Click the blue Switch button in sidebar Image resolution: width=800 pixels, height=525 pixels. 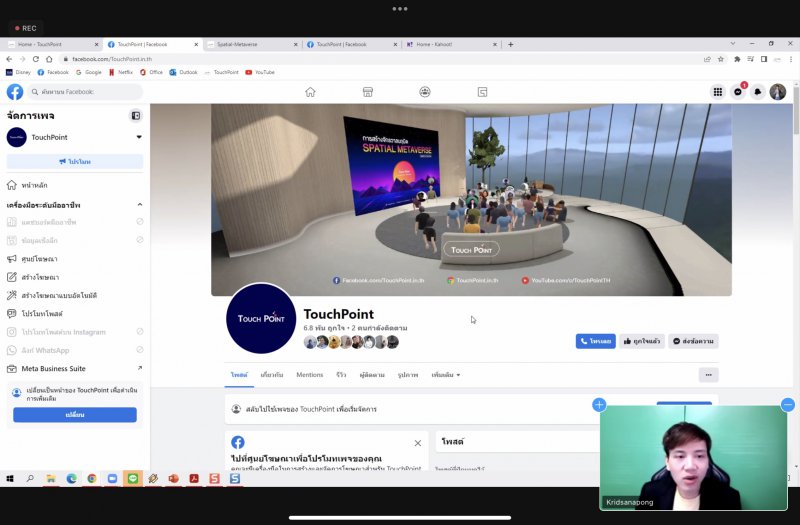[75, 415]
